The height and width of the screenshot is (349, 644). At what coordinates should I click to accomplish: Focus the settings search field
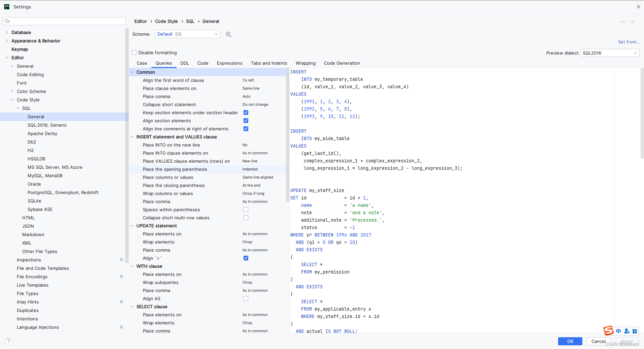pos(64,21)
